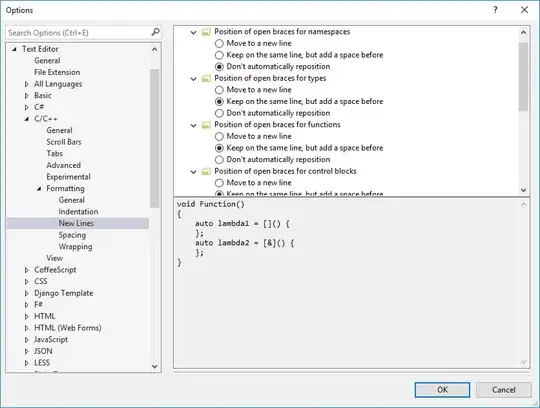Collapse 'Position of open braces for namespaces'
This screenshot has width=540, height=408.
(x=194, y=32)
